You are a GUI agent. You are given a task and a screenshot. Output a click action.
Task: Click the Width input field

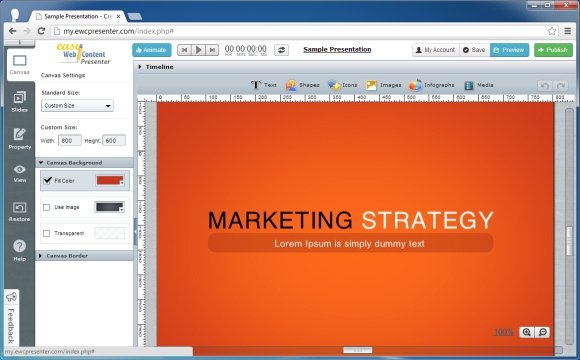tap(70, 141)
